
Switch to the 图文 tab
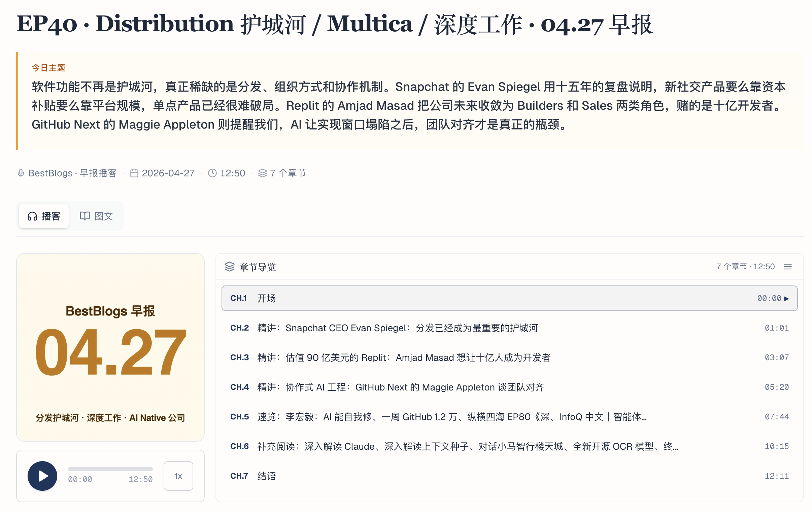(96, 216)
